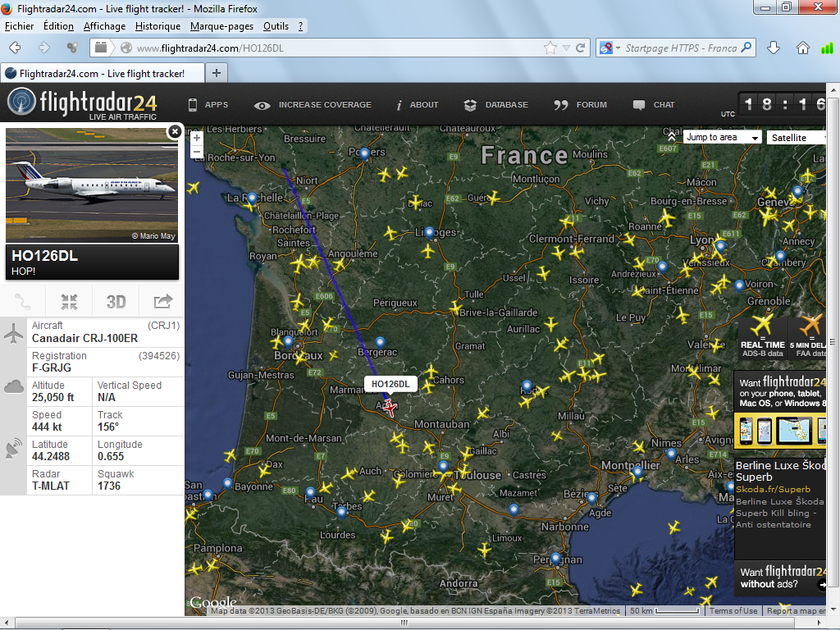This screenshot has height=630, width=840.
Task: Open the 3D cockpit view
Action: click(116, 302)
